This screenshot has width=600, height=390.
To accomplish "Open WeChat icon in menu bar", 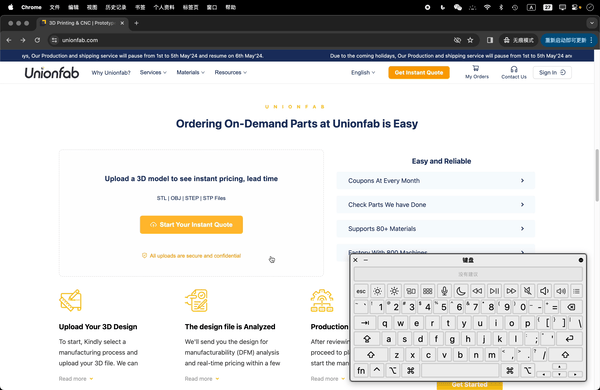I will [458, 7].
